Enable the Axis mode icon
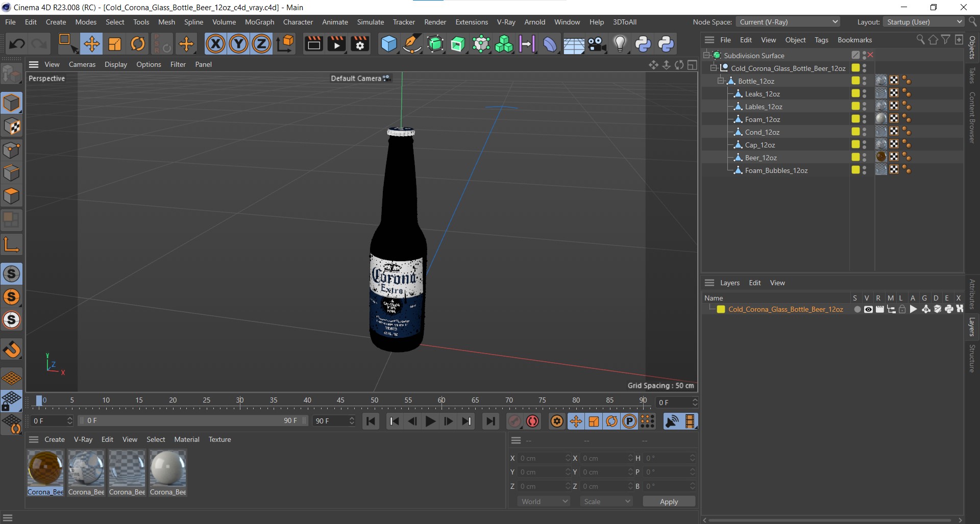 [11, 244]
